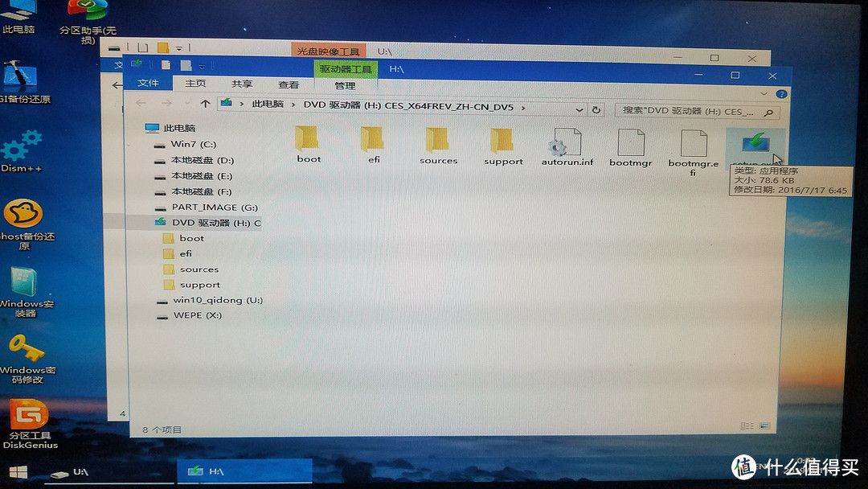Screen dimensions: 868x489
Task: Click the up-one-level arrow button
Action: pyautogui.click(x=206, y=104)
